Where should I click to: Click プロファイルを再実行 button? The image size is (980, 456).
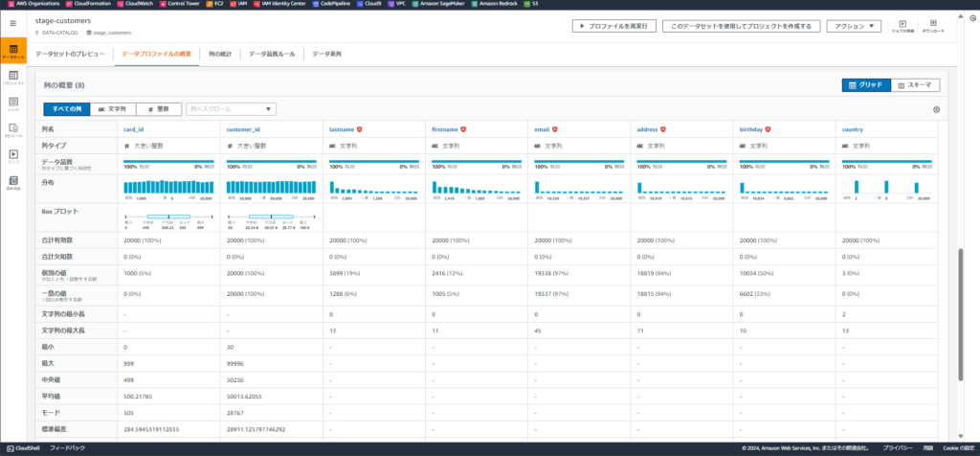point(613,26)
